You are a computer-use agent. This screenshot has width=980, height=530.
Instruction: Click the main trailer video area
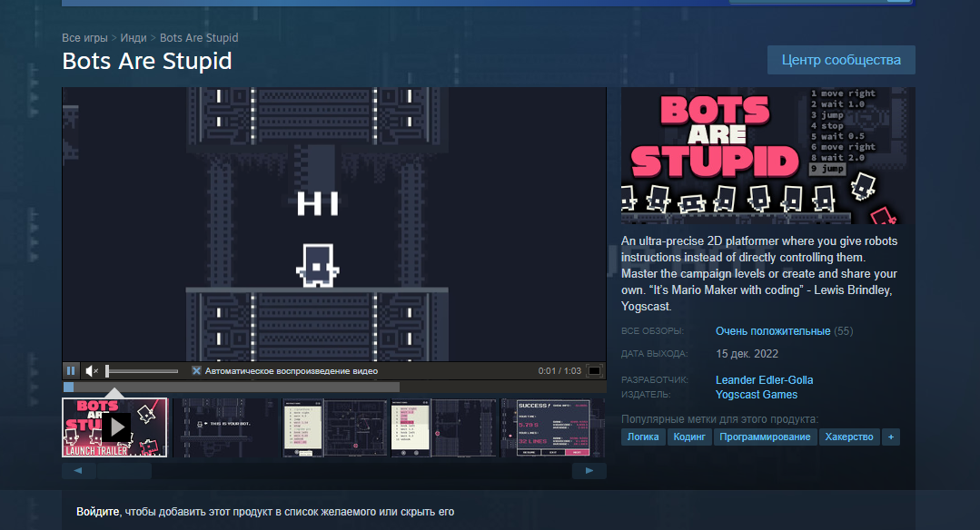click(x=333, y=224)
